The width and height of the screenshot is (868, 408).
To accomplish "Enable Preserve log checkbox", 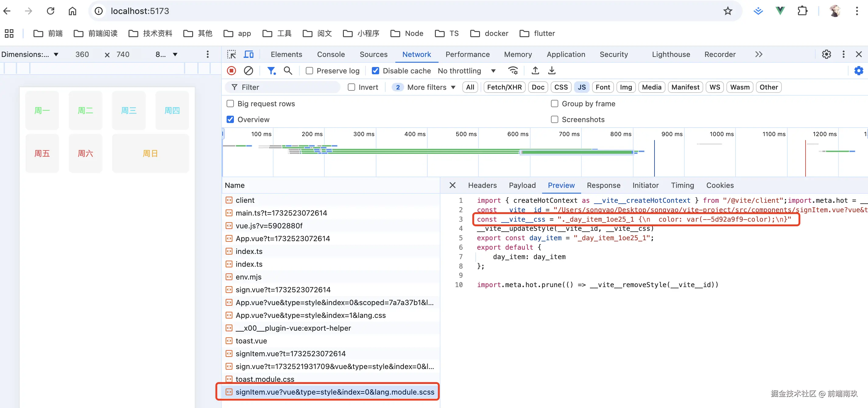I will point(309,71).
